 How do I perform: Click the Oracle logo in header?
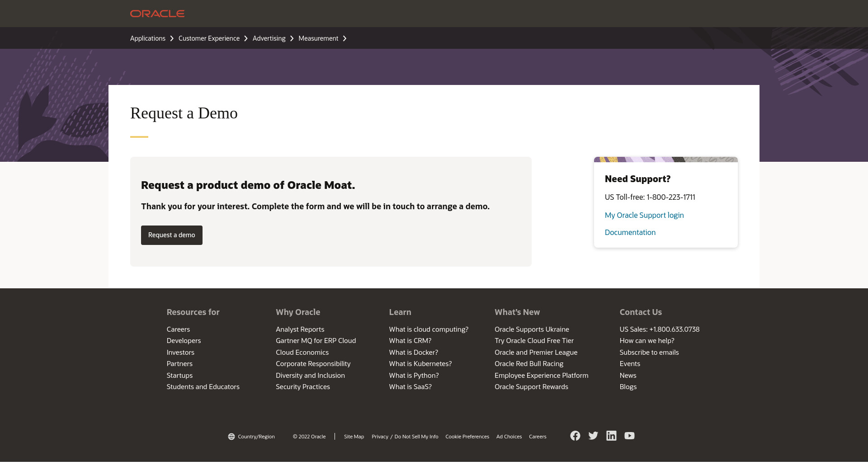[157, 14]
